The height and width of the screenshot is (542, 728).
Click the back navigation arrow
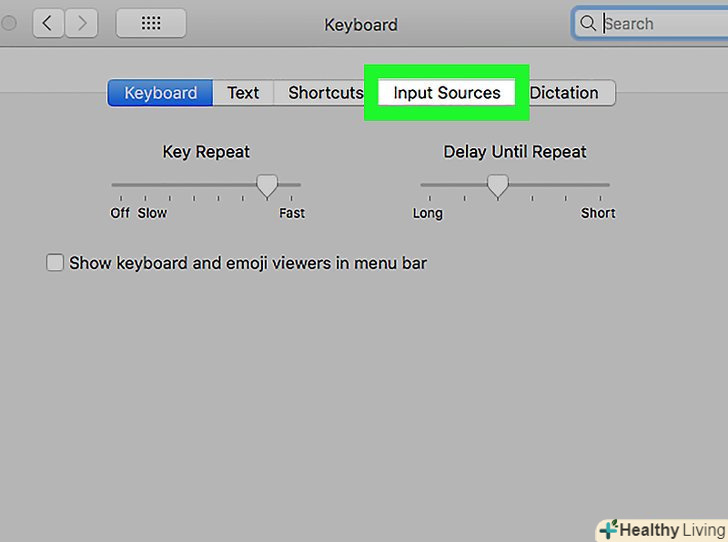coord(49,24)
